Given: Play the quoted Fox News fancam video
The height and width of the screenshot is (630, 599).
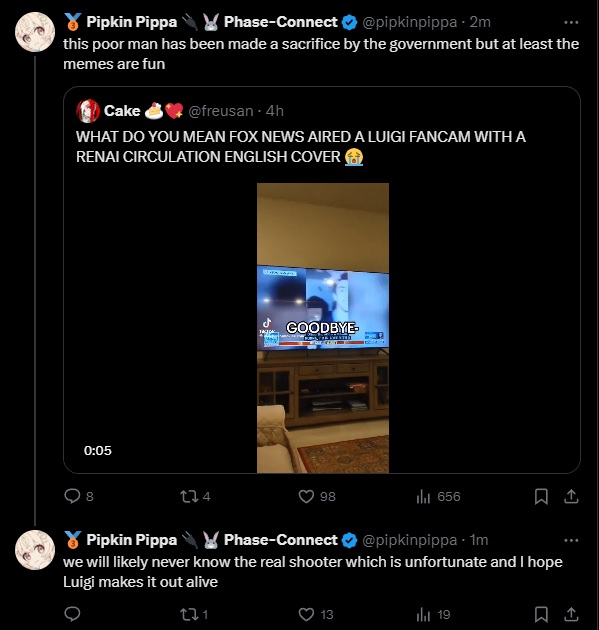Looking at the screenshot, I should pyautogui.click(x=323, y=328).
